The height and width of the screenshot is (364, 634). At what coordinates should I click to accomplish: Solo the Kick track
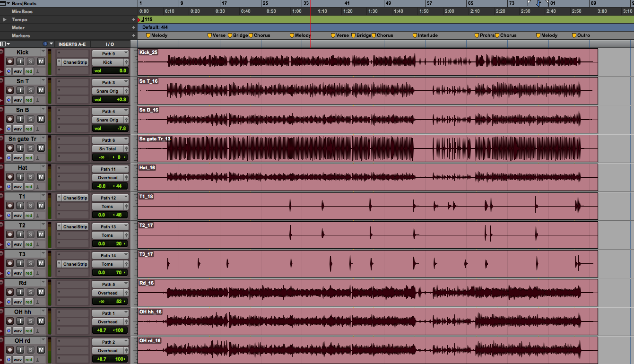pyautogui.click(x=30, y=61)
